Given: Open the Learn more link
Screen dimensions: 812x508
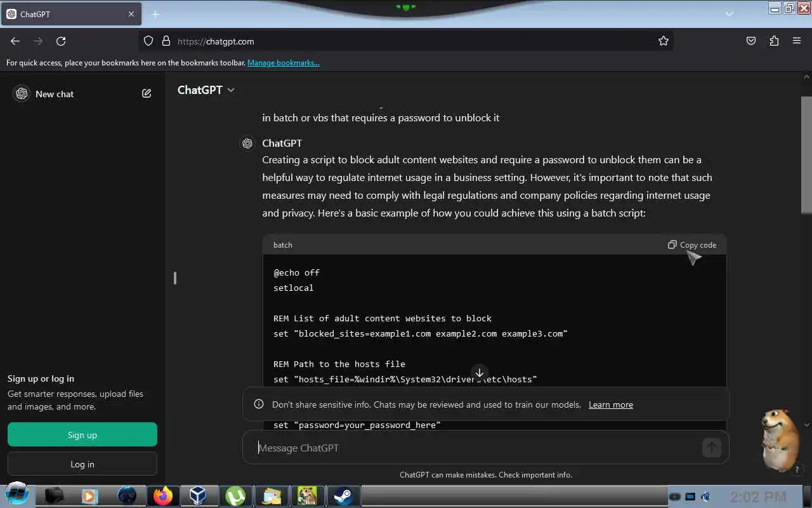Looking at the screenshot, I should 610,404.
